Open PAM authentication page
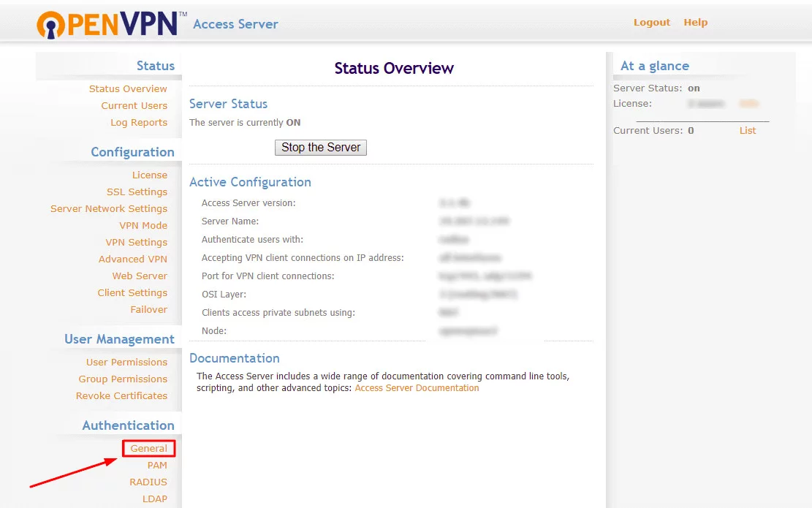This screenshot has width=812, height=508. [x=157, y=466]
